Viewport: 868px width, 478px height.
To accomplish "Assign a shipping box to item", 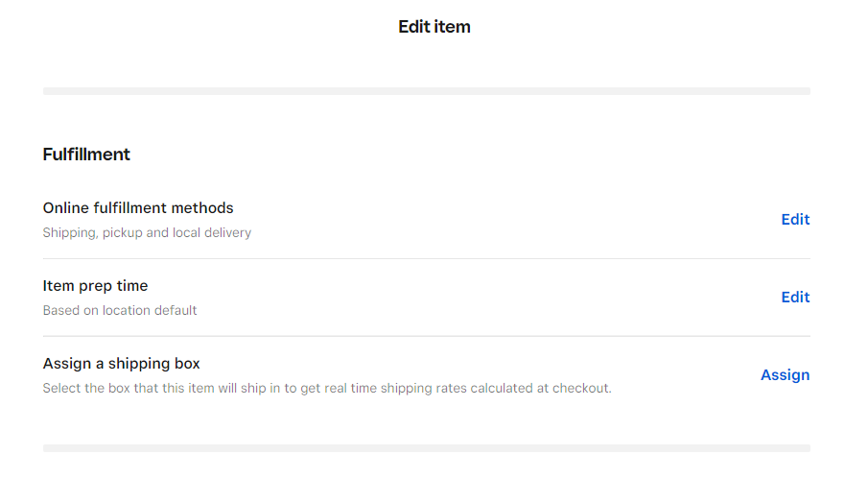I will tap(785, 375).
